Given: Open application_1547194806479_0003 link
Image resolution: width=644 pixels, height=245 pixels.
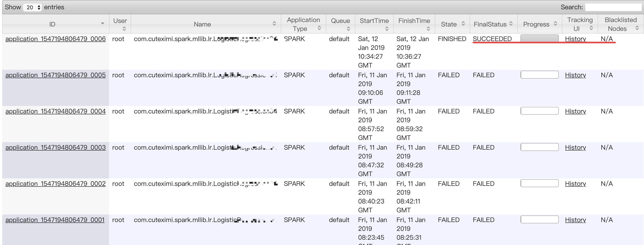Looking at the screenshot, I should click(55, 147).
